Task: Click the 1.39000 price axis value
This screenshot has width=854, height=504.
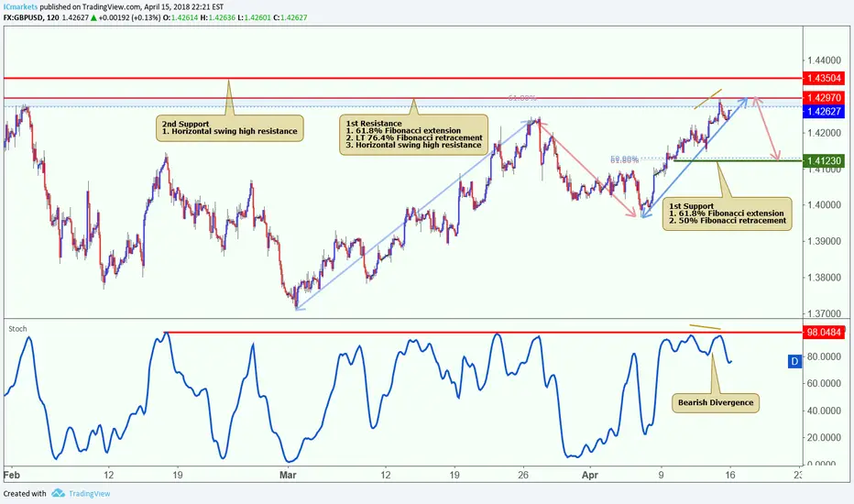Action: point(825,241)
